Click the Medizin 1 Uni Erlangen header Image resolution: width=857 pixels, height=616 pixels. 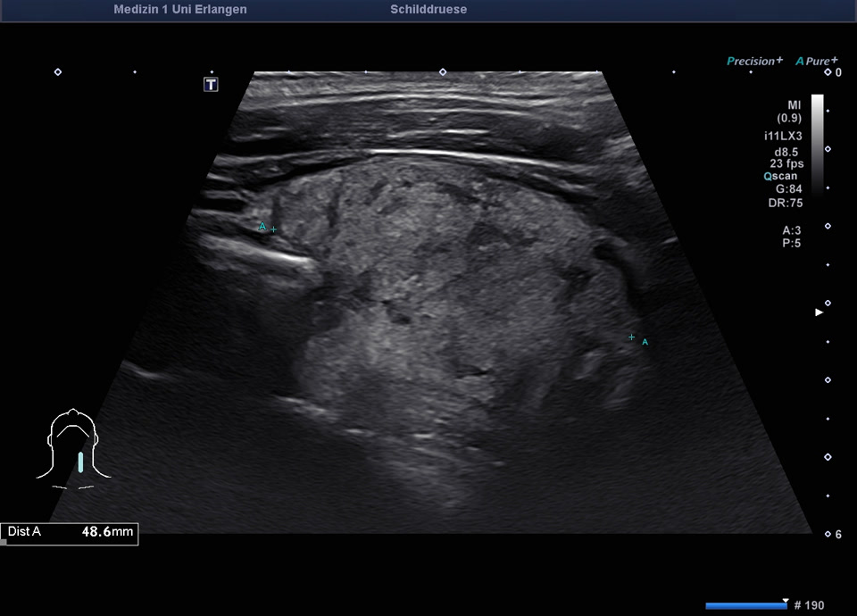pos(180,10)
